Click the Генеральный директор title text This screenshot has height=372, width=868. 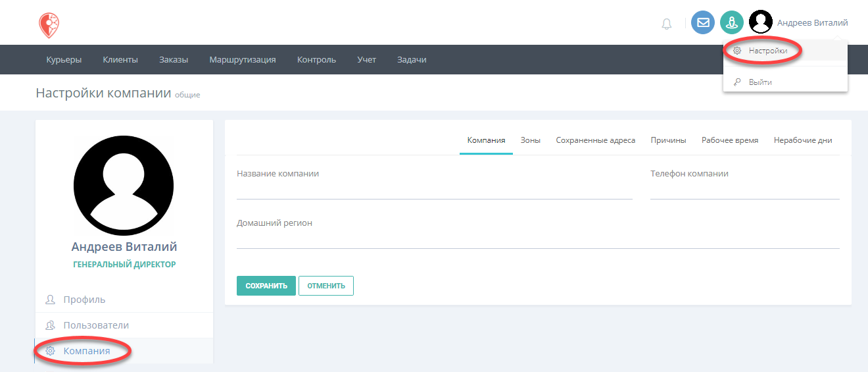[124, 265]
